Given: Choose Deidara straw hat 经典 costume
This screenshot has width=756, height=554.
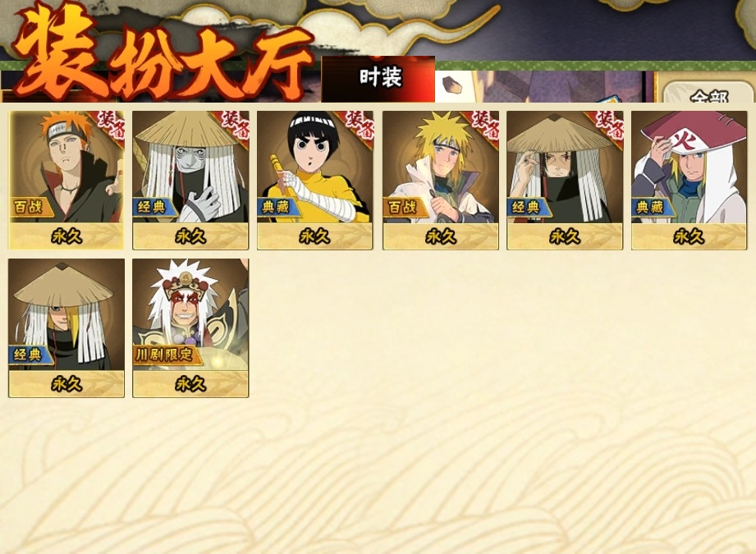Looking at the screenshot, I should [x=66, y=327].
